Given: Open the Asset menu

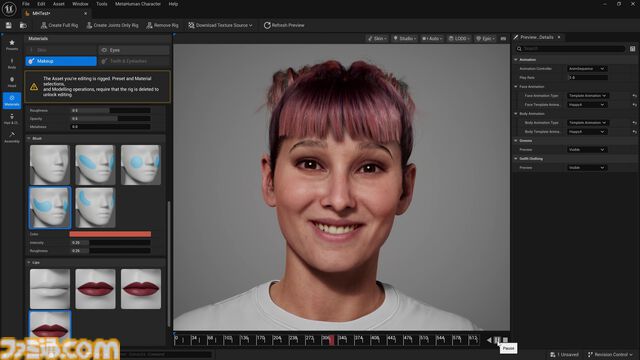Looking at the screenshot, I should click(x=59, y=4).
